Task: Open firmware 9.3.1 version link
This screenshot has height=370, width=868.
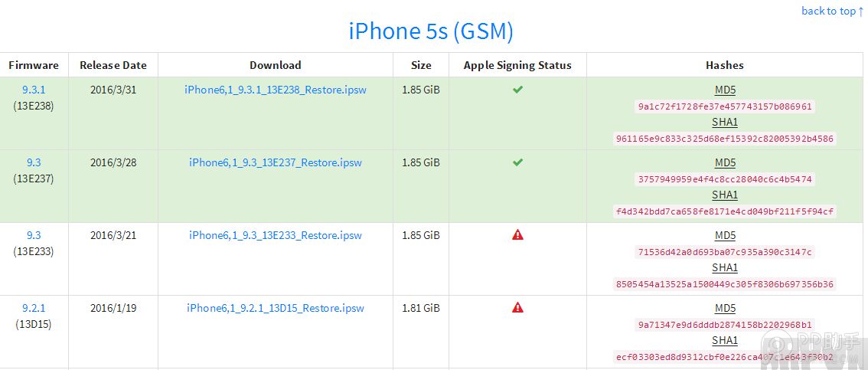Action: [x=34, y=90]
